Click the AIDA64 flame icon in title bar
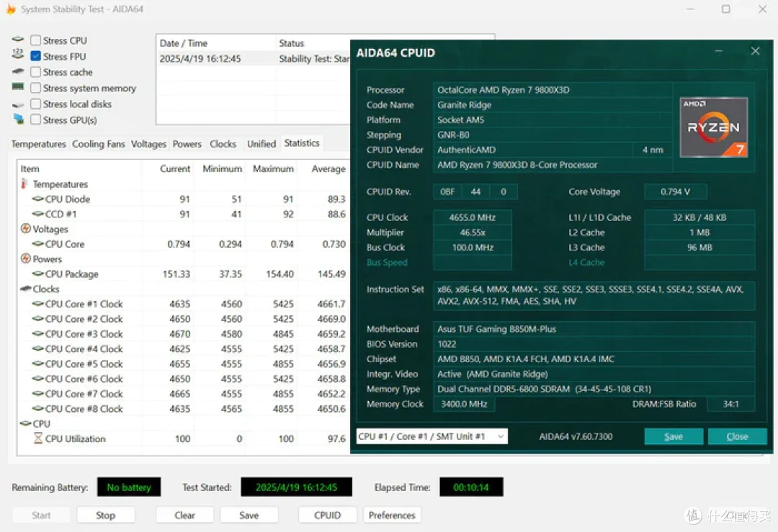778x532 pixels. pyautogui.click(x=10, y=9)
